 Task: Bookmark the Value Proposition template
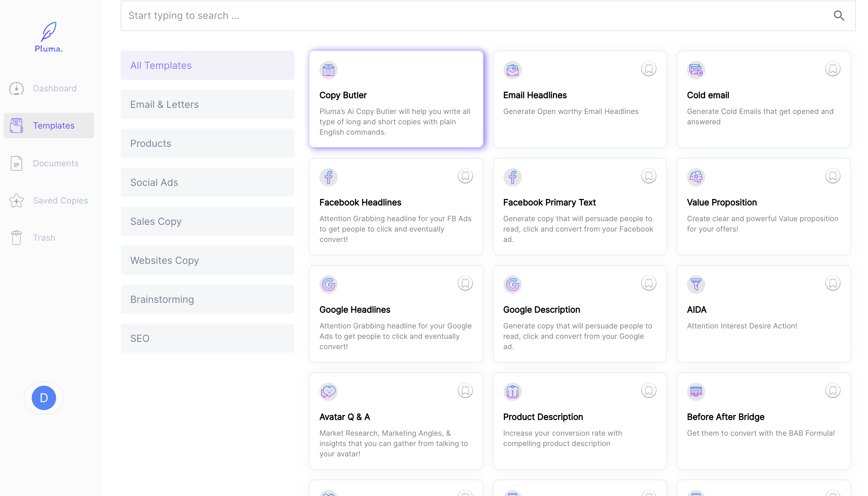coord(832,176)
